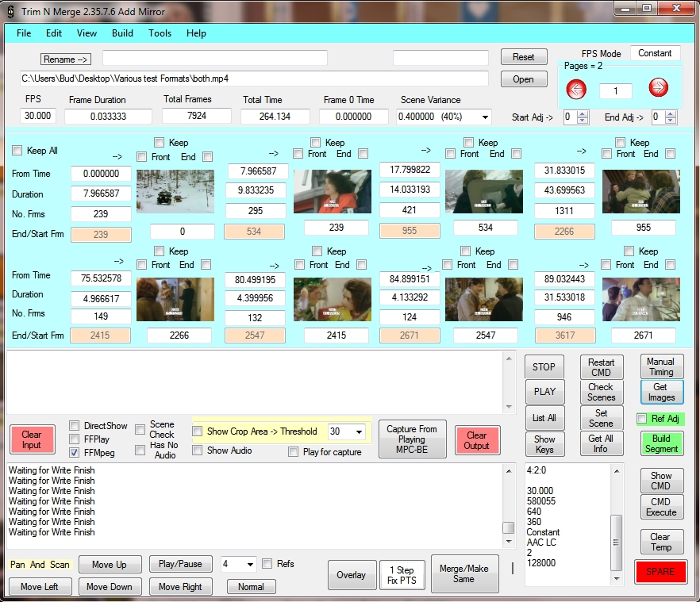The width and height of the screenshot is (700, 602).
Task: Click the Show Keys button
Action: point(544,444)
